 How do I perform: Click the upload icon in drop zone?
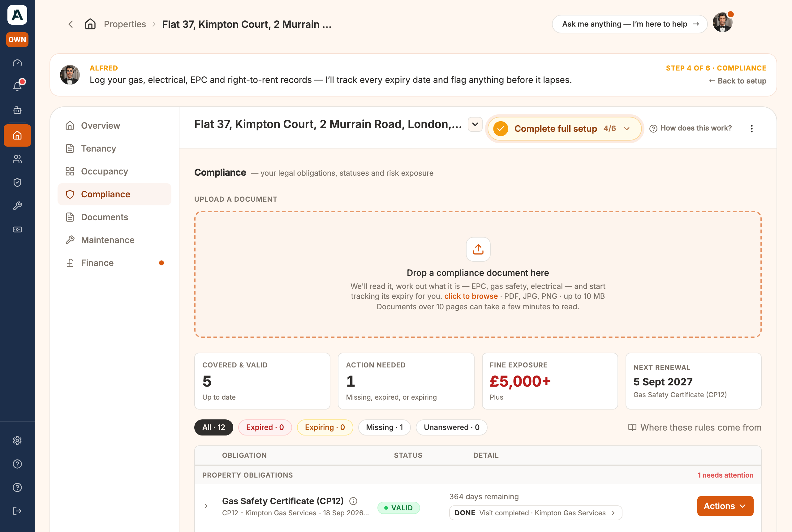click(478, 249)
